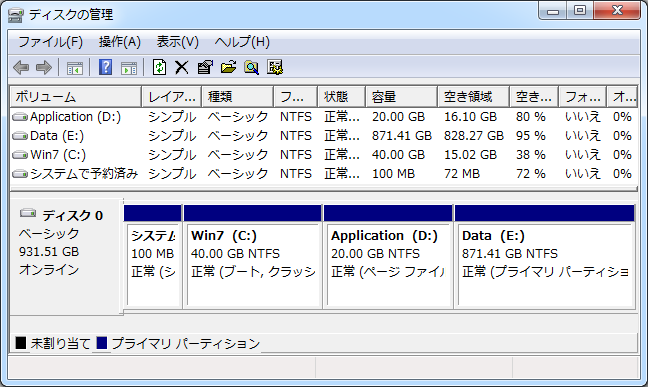The width and height of the screenshot is (648, 387).
Task: Click the Disk Management title bar icon
Action: [x=16, y=15]
